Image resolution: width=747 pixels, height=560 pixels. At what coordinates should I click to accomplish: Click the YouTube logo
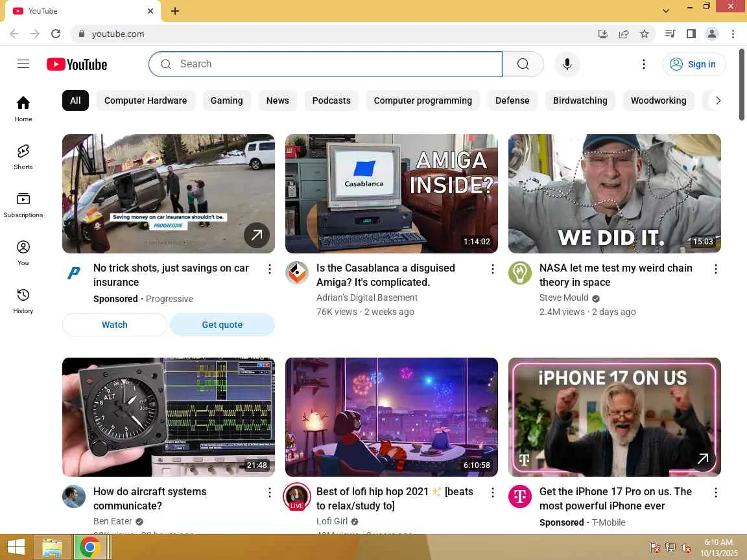pyautogui.click(x=77, y=64)
